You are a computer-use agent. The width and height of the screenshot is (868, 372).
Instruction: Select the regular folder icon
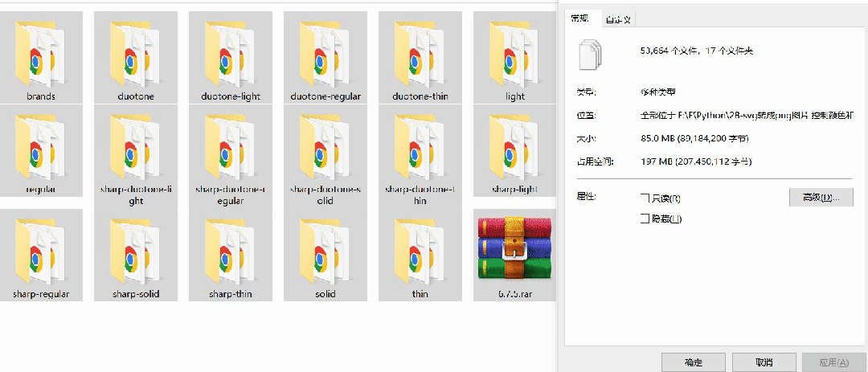pos(40,148)
